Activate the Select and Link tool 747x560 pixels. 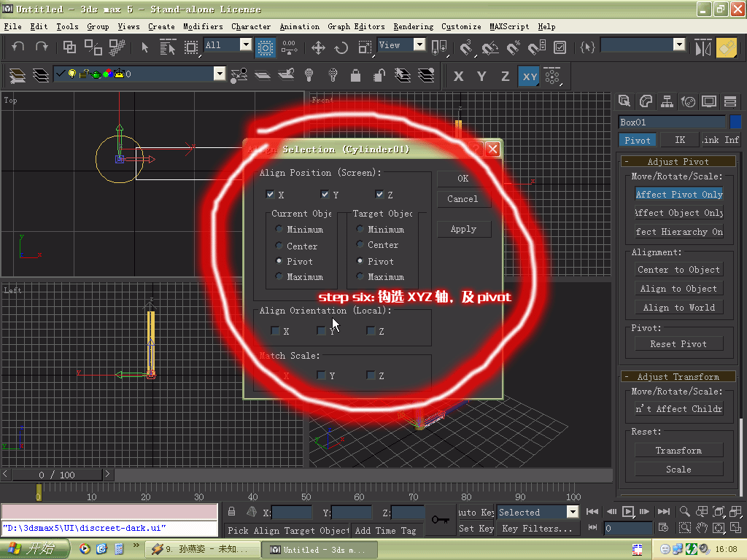coord(69,47)
